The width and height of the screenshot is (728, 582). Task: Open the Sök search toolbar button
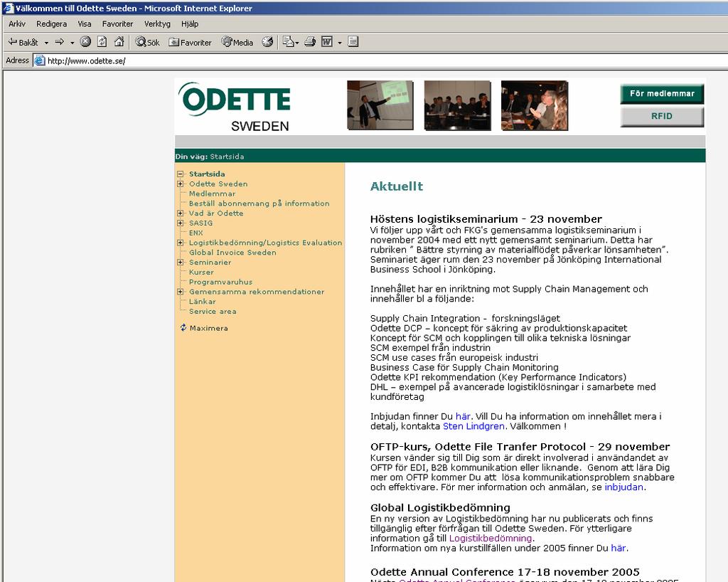click(148, 42)
